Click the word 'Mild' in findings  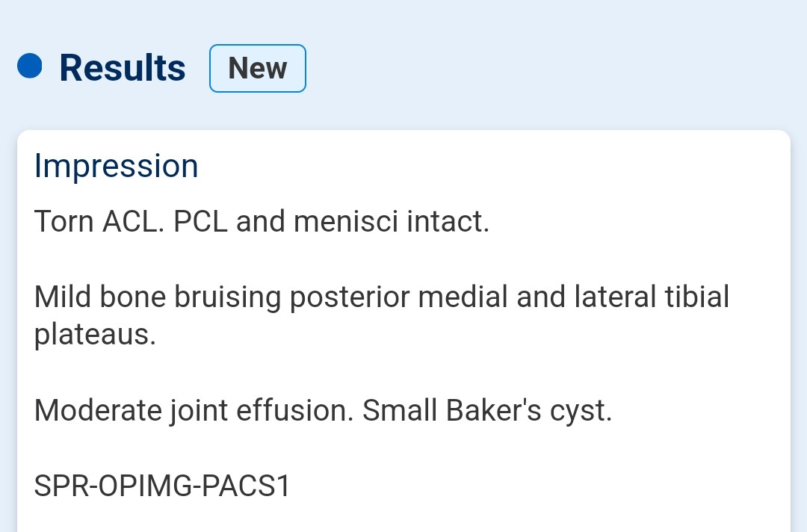(x=63, y=297)
